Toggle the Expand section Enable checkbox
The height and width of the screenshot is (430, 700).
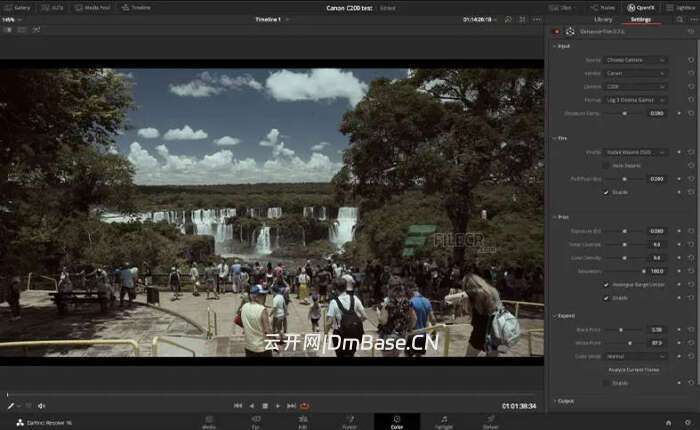point(606,383)
